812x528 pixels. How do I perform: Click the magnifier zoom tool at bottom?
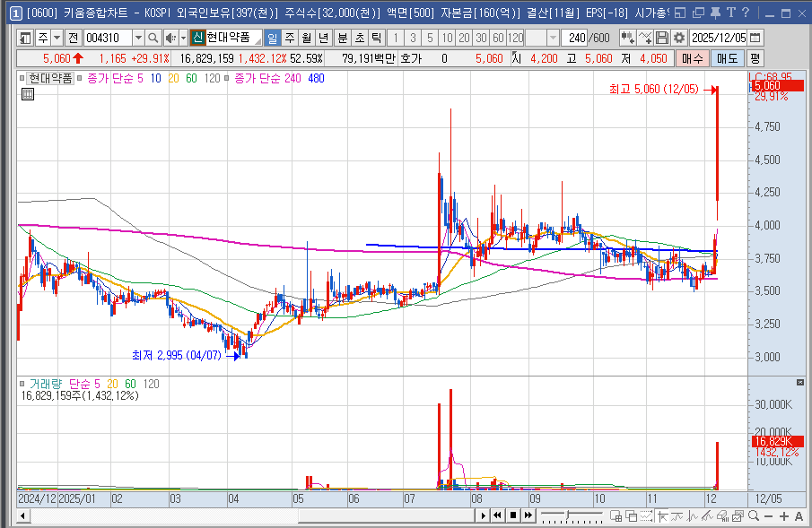click(754, 515)
